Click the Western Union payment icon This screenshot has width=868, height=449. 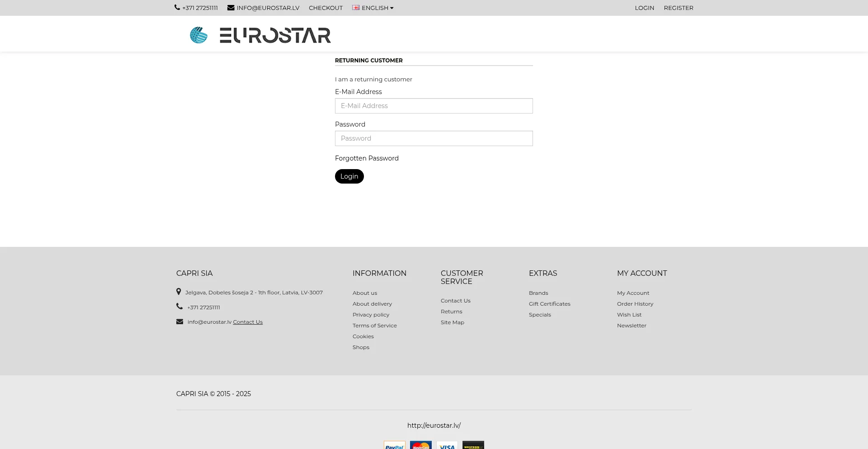tap(473, 446)
